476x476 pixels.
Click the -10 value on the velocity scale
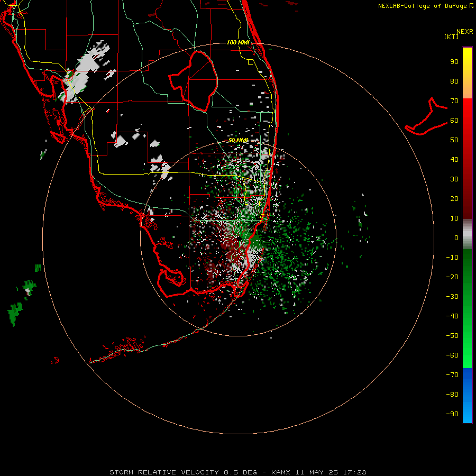click(452, 258)
